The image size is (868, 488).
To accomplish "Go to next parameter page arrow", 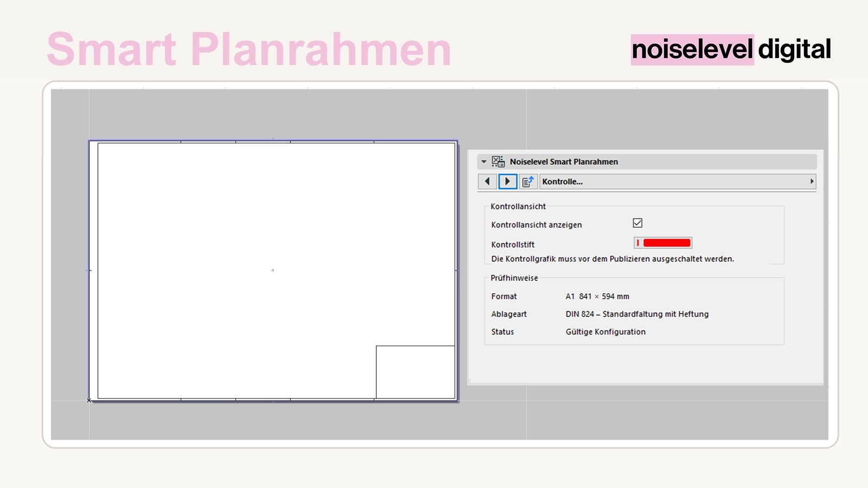I will (508, 182).
